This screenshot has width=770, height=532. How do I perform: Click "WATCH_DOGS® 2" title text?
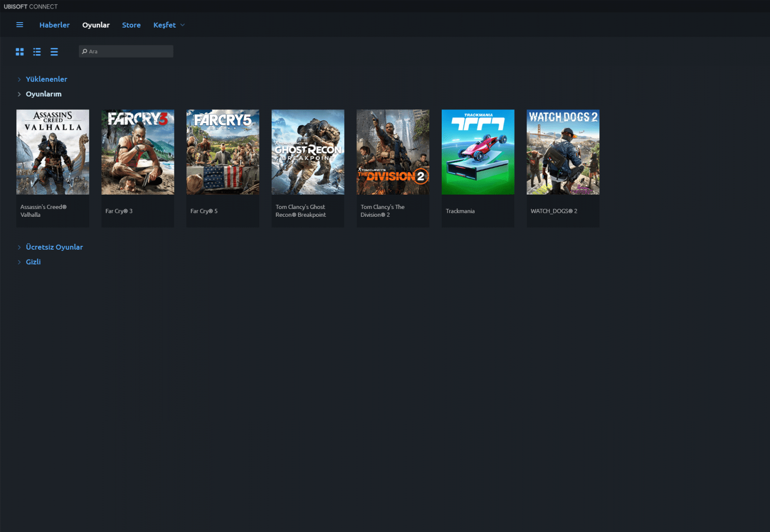(x=554, y=211)
